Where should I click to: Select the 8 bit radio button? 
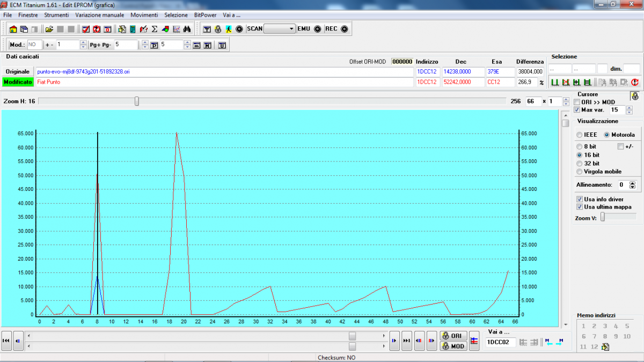pyautogui.click(x=579, y=146)
